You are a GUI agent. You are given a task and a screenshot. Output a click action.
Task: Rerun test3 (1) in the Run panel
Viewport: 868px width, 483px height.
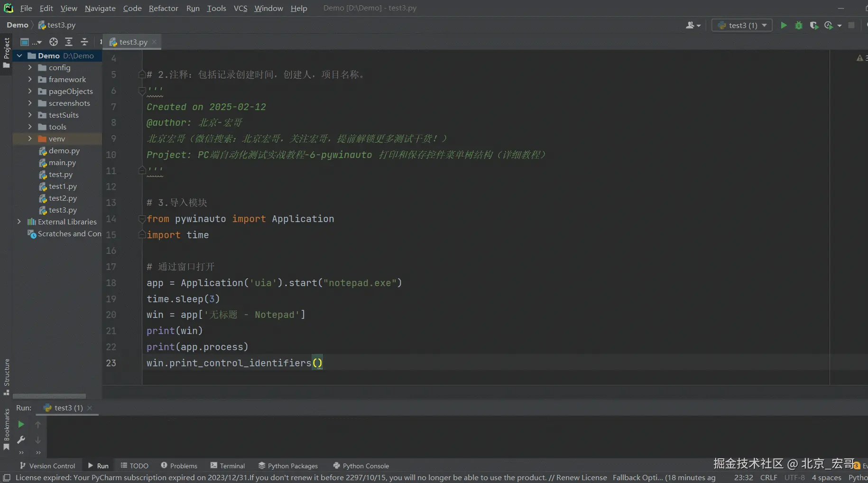pos(21,424)
